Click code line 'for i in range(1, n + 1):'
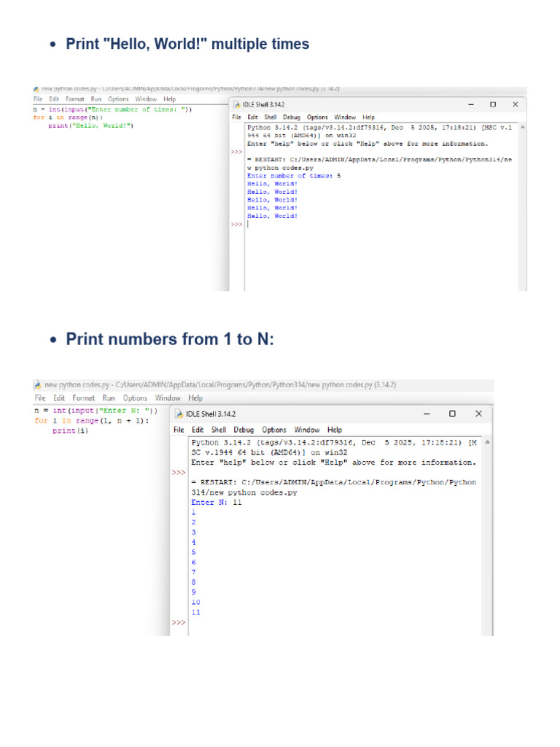The height and width of the screenshot is (747, 560). pos(91,421)
